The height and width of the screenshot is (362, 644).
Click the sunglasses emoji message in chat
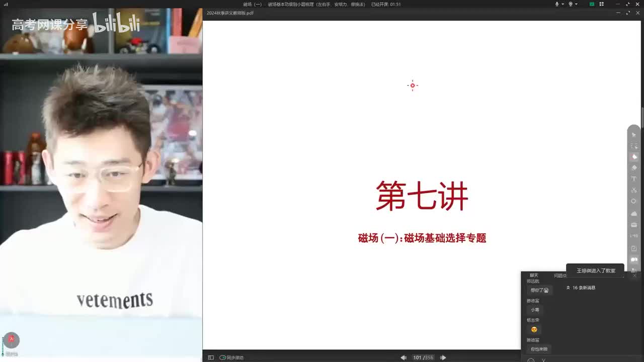click(x=534, y=329)
